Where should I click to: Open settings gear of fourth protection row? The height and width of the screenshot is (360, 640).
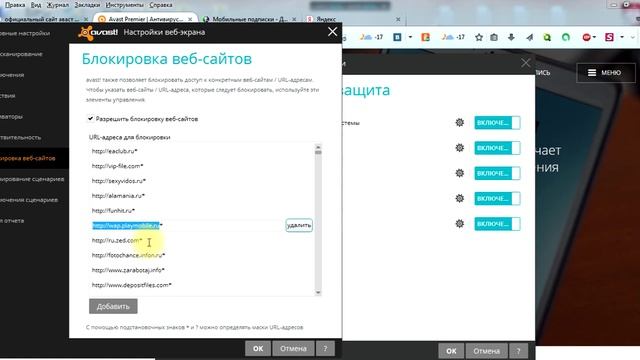pyautogui.click(x=460, y=198)
